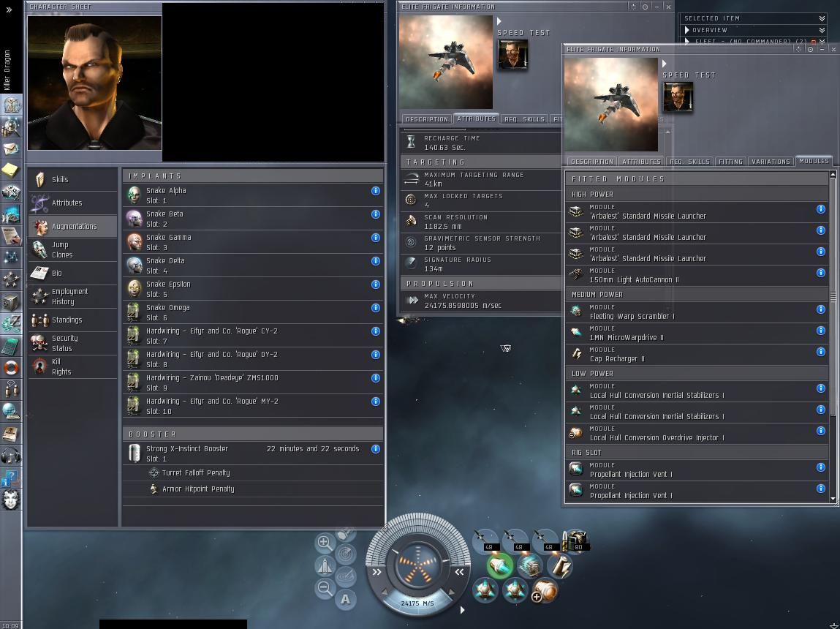Click the ship silhouette HUD button
The image size is (840, 629).
tap(325, 565)
